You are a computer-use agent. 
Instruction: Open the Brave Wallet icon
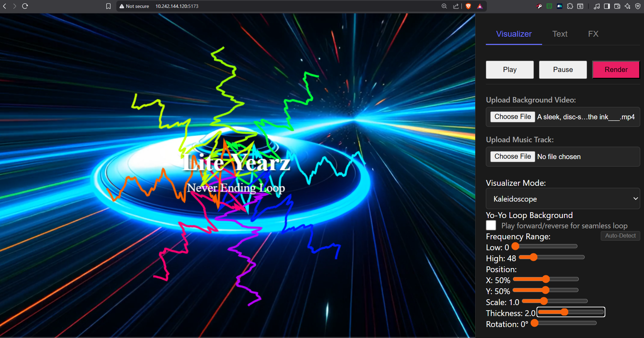(617, 6)
